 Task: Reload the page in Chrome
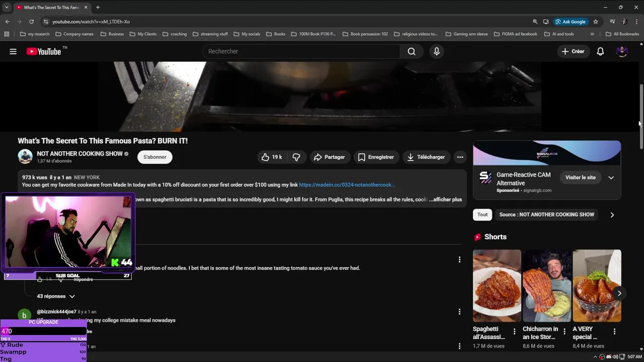[x=31, y=22]
